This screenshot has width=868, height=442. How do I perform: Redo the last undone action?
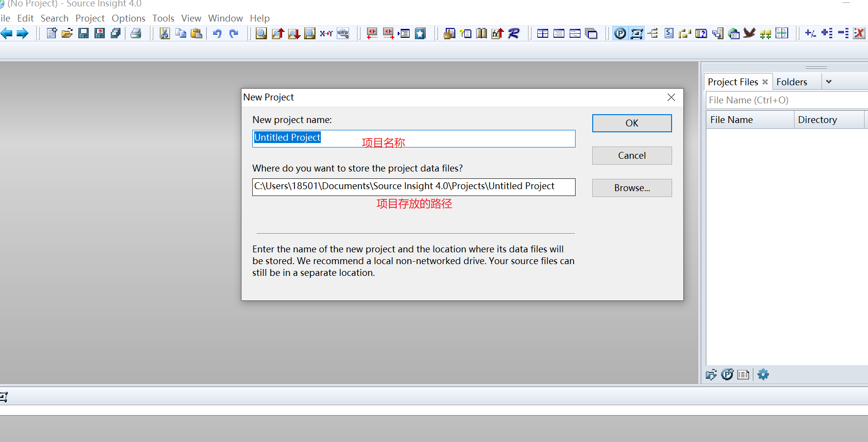tap(234, 33)
